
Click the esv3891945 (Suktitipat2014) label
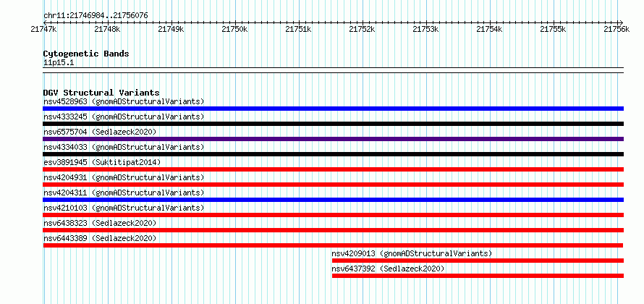tap(102, 162)
